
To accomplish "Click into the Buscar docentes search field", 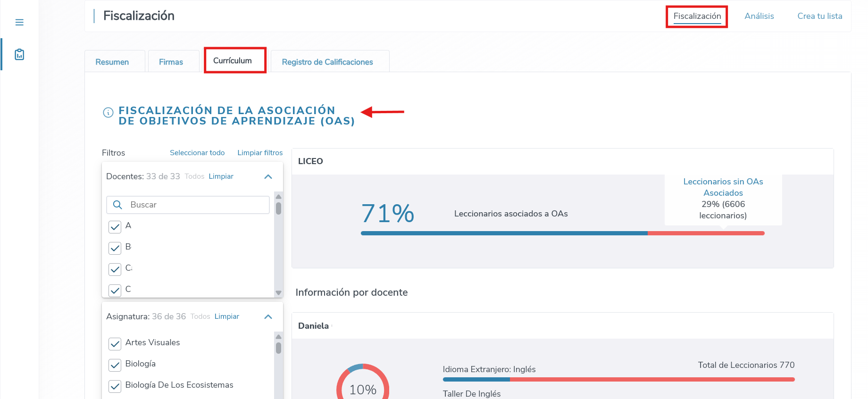I will point(188,205).
